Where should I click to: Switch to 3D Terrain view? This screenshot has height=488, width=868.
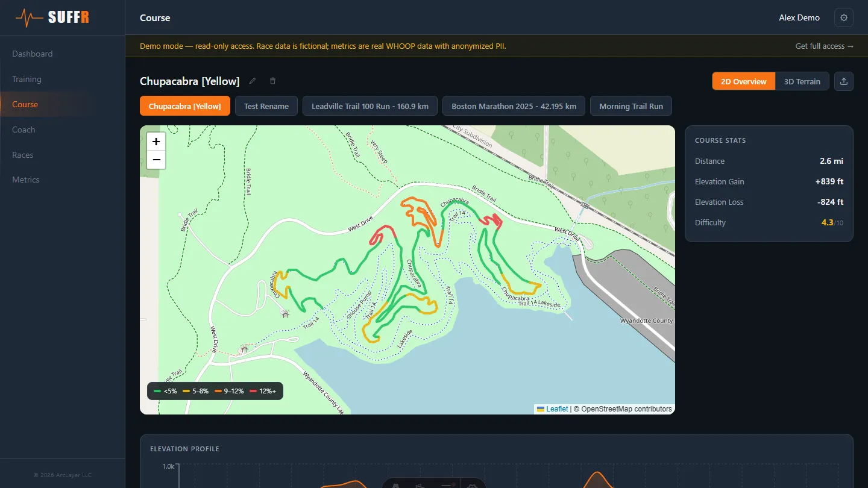tap(802, 81)
